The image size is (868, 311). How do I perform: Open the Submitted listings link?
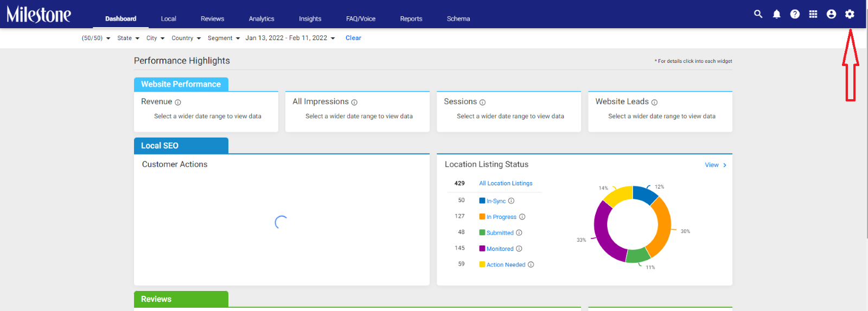click(x=500, y=233)
